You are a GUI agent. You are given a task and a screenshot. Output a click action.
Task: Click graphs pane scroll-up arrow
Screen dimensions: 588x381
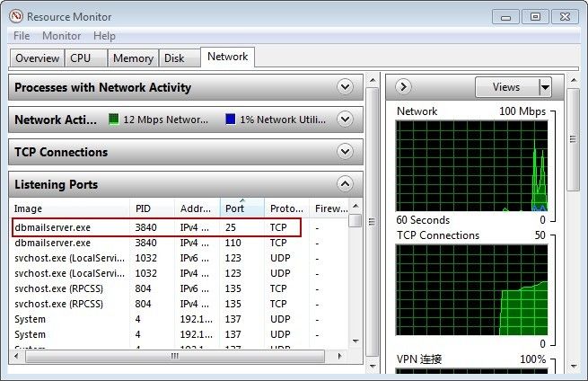(x=574, y=80)
